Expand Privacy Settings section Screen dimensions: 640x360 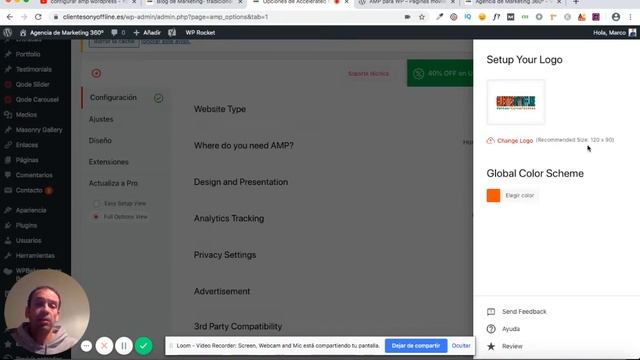coord(225,255)
